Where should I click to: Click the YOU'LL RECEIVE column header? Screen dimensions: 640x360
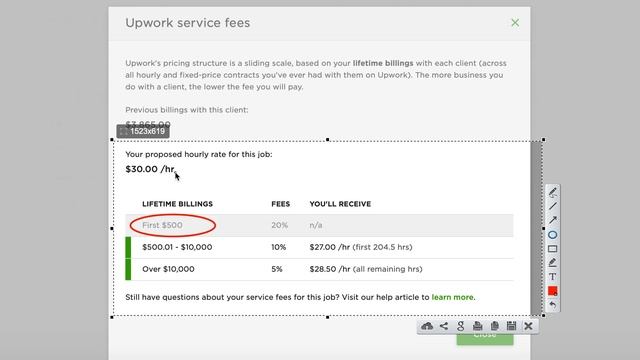coord(340,204)
